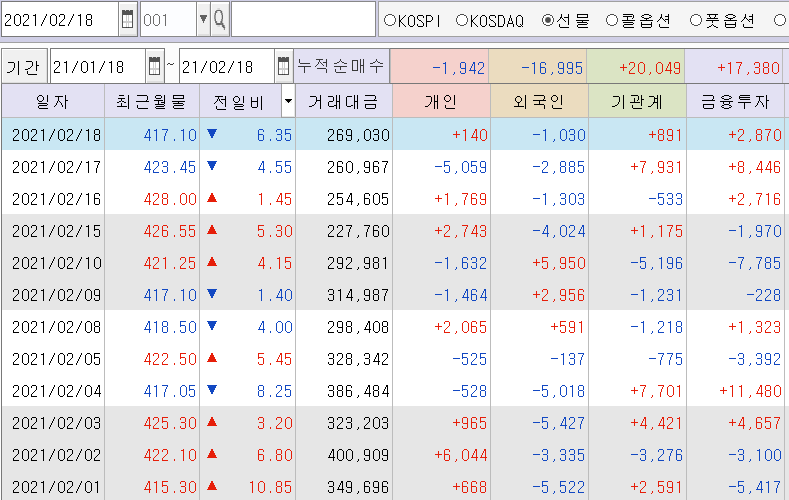Image resolution: width=789 pixels, height=500 pixels.
Task: Click financial investment value -7,785
Action: click(x=754, y=263)
